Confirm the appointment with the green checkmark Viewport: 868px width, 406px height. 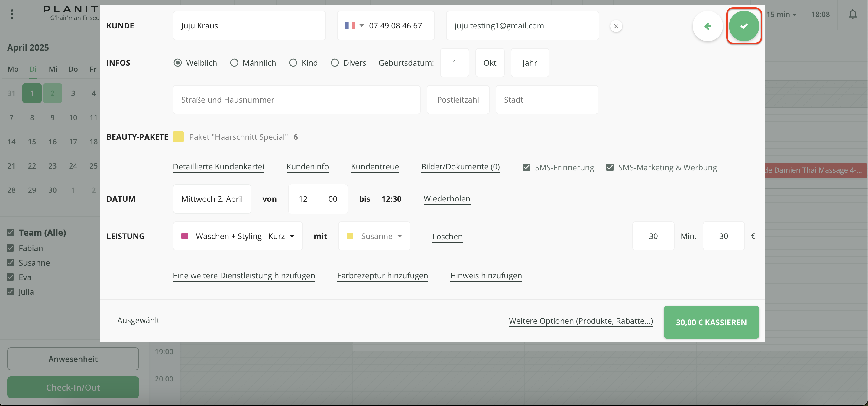click(744, 26)
